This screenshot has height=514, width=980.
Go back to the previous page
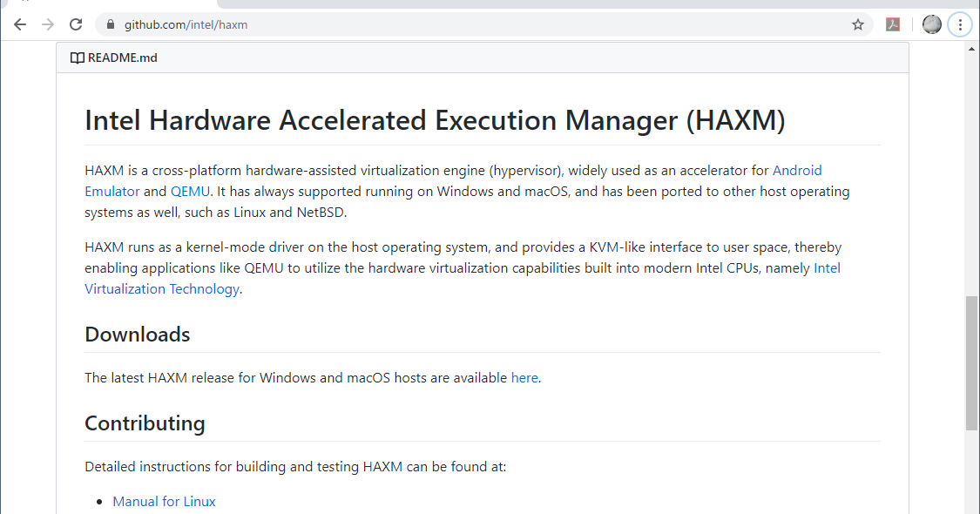point(19,24)
